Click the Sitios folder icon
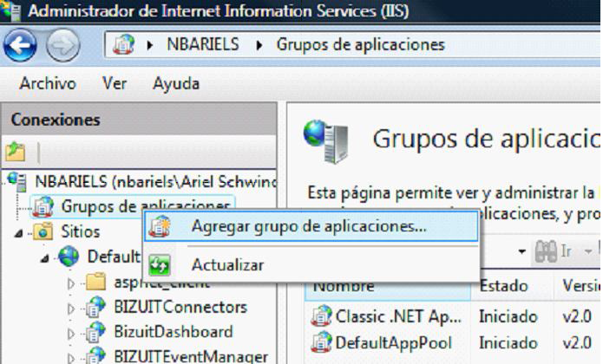The width and height of the screenshot is (603, 364). tap(43, 231)
